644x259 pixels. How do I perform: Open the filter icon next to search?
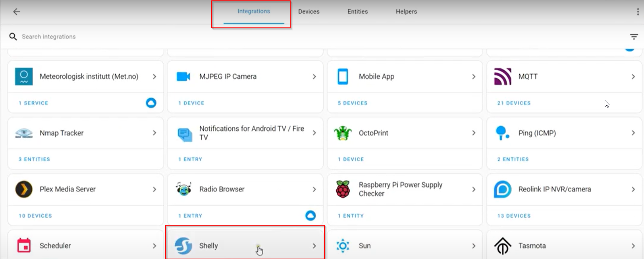coord(634,37)
